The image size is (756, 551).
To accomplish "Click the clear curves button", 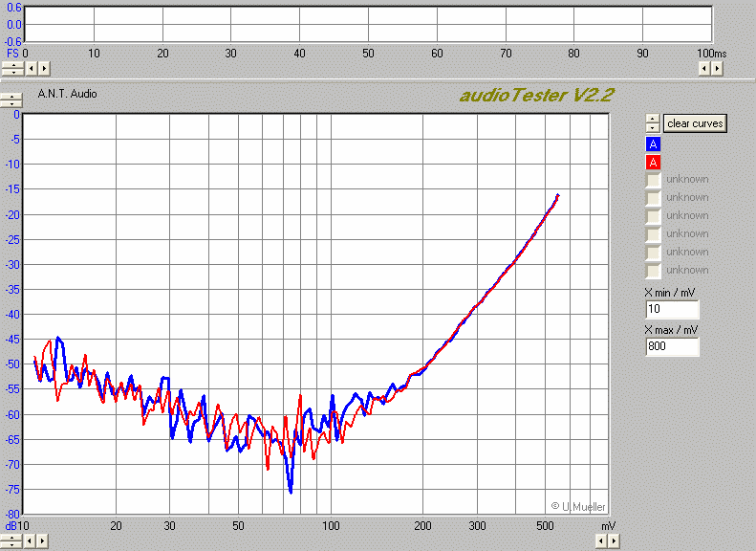I will [695, 123].
